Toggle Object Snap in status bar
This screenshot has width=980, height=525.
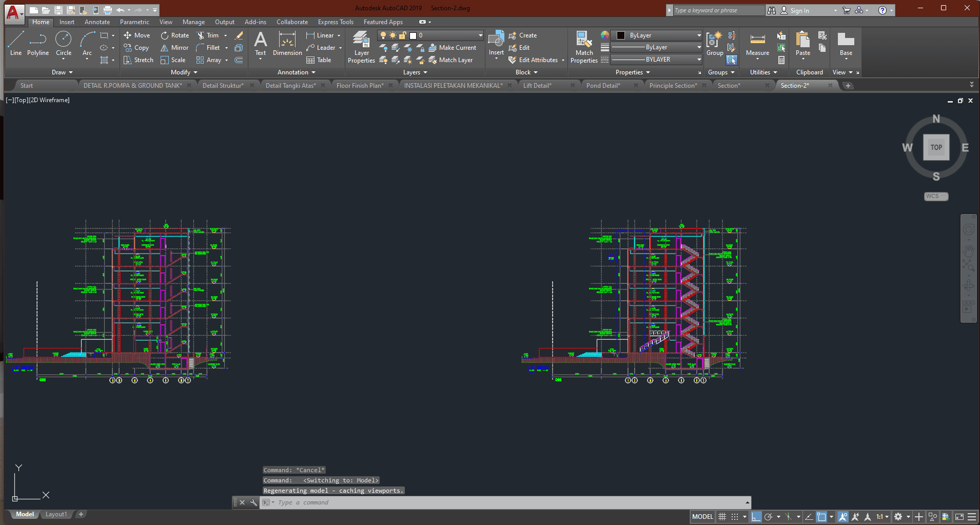[x=821, y=517]
